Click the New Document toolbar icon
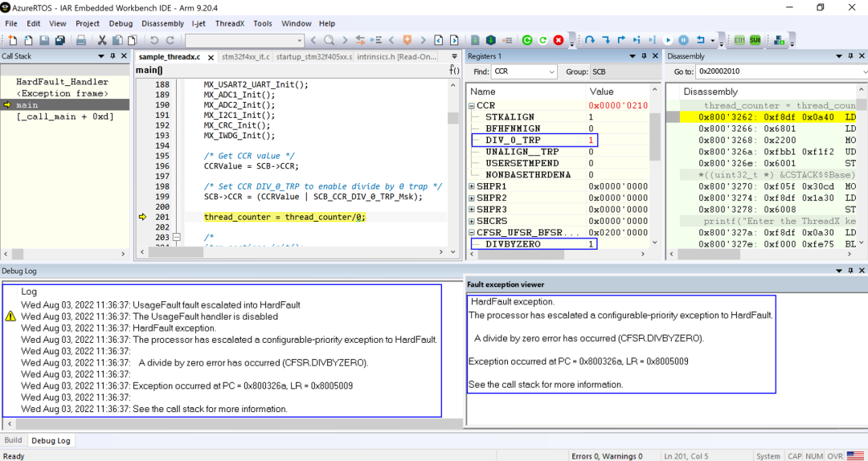The image size is (868, 461). pyautogui.click(x=12, y=40)
